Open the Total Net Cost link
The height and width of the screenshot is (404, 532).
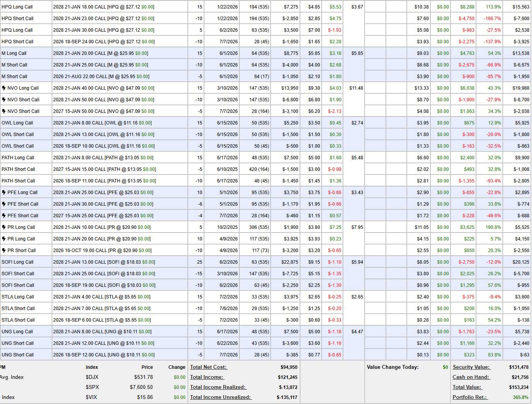[209, 367]
